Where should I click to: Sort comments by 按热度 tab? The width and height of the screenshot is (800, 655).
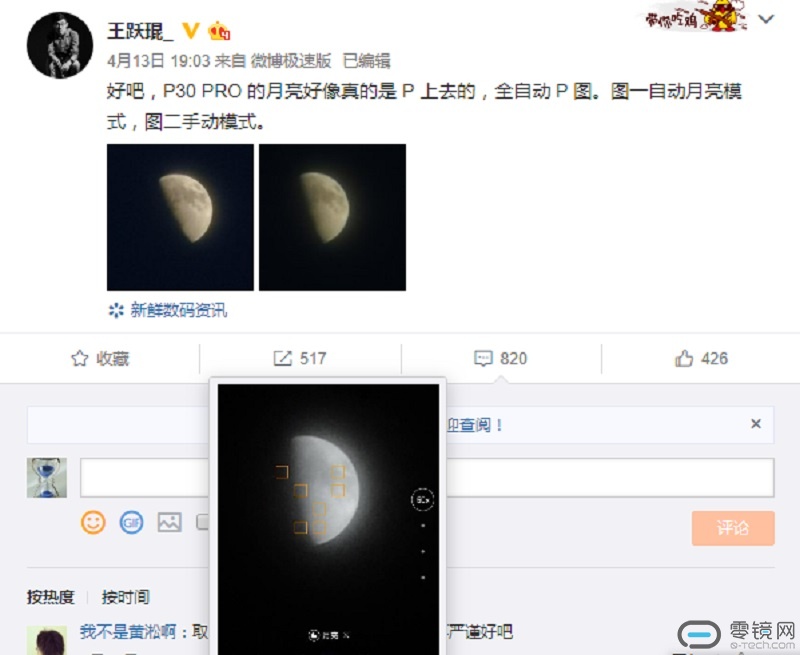[x=51, y=597]
